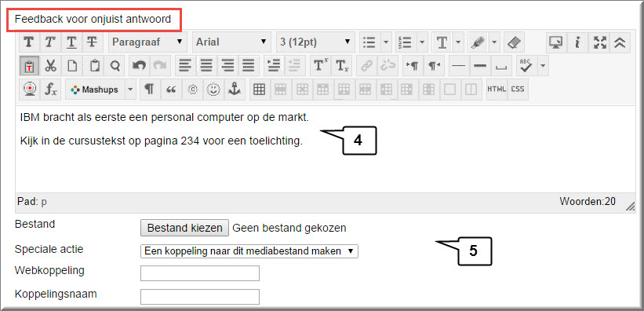Open CSS editor
The height and width of the screenshot is (311, 644).
tap(518, 90)
